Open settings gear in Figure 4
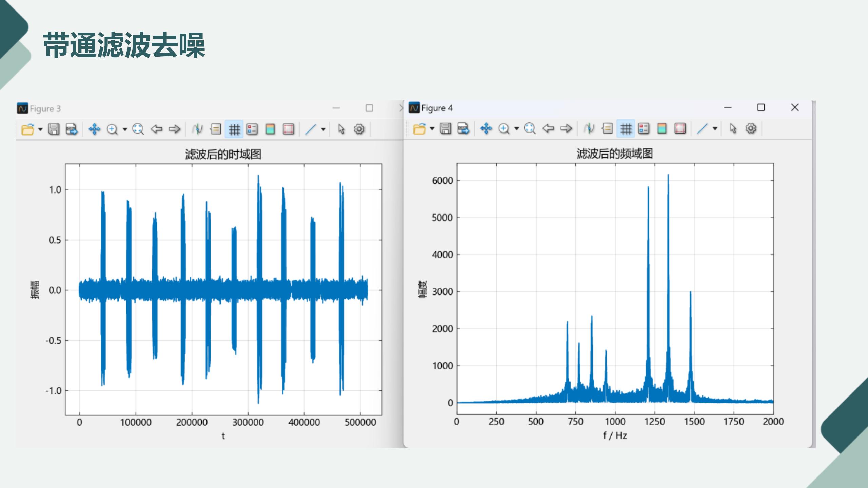 pyautogui.click(x=751, y=128)
